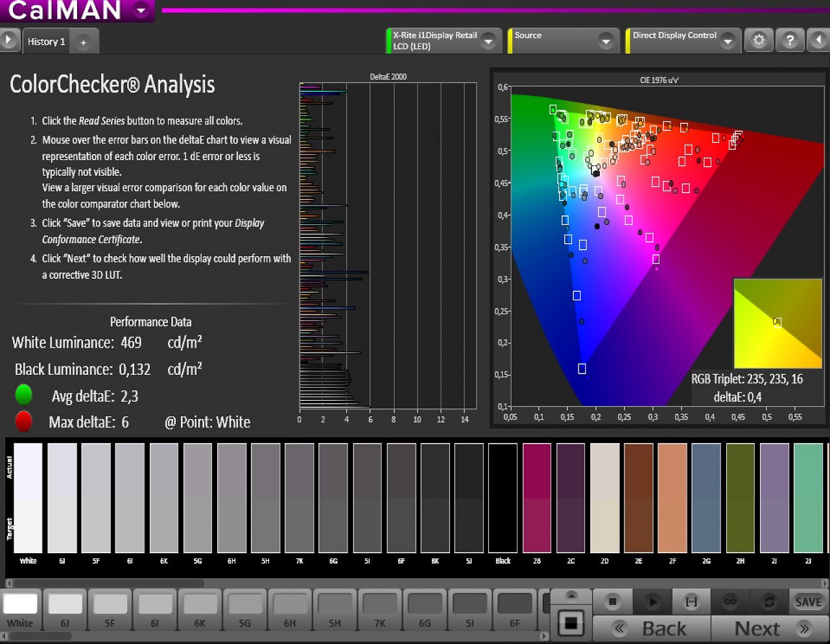Image resolution: width=830 pixels, height=644 pixels.
Task: Open settings with the gear icon
Action: [x=759, y=40]
